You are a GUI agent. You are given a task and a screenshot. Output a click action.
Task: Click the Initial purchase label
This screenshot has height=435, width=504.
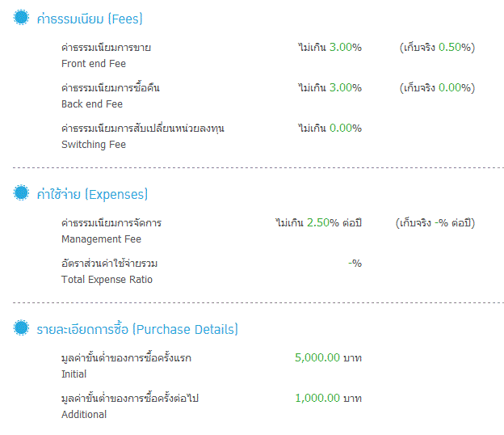click(x=74, y=374)
